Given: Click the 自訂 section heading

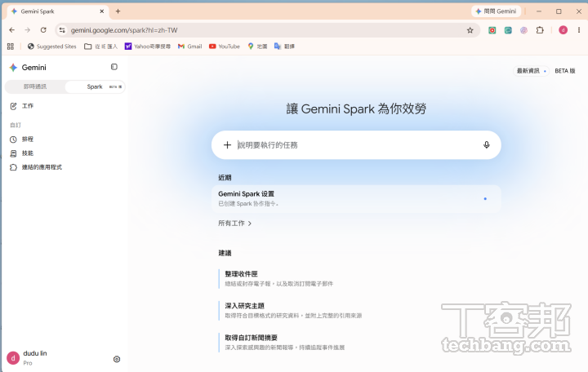Looking at the screenshot, I should 16,125.
